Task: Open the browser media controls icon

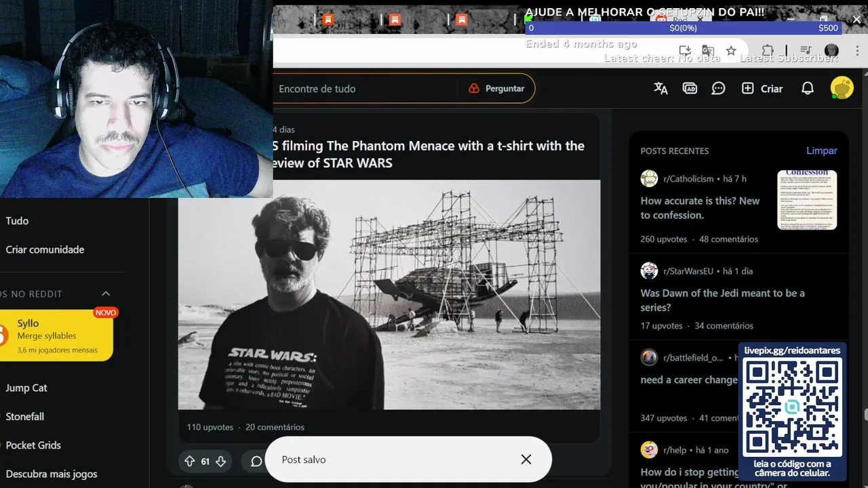Action: tap(805, 51)
